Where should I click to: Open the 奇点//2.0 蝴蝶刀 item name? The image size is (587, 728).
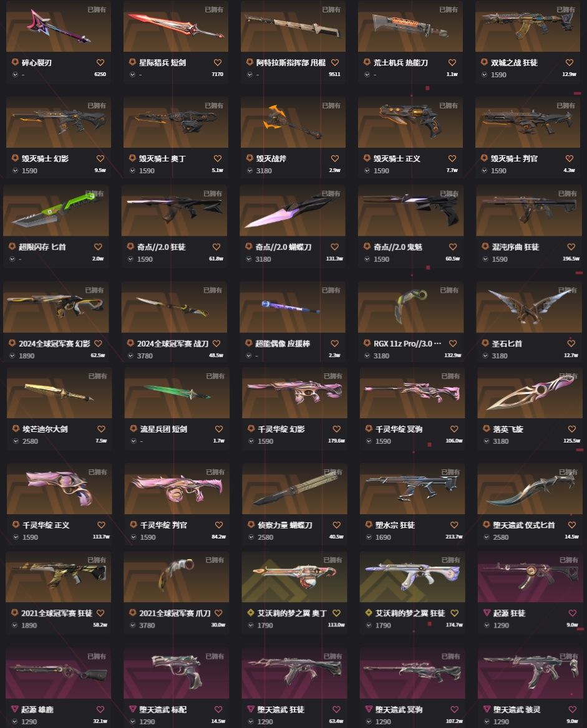(283, 247)
